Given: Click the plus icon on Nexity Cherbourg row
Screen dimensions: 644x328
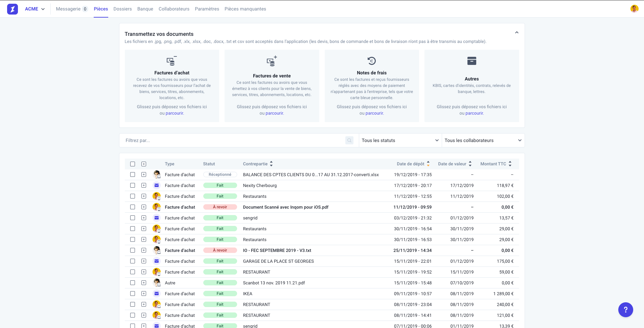Looking at the screenshot, I should 144,185.
